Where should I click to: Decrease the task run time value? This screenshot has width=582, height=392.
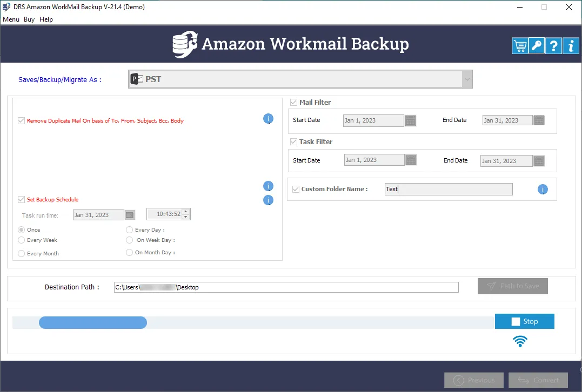coord(186,217)
